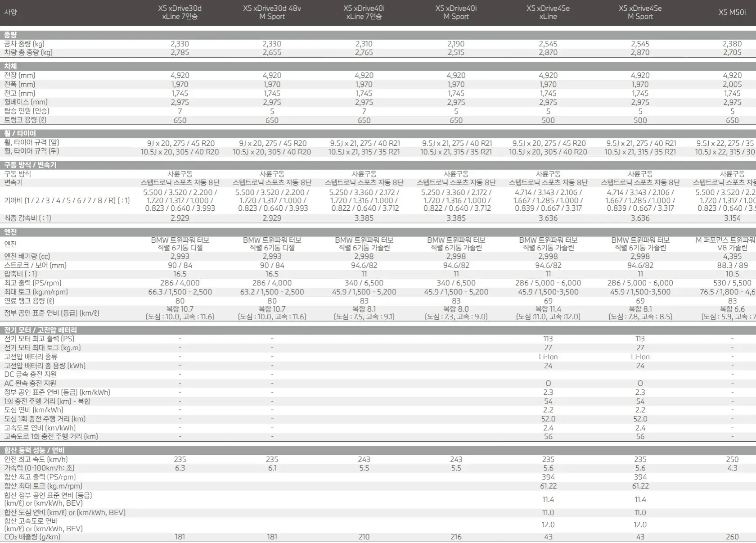Click the 6.3 acceleration value
This screenshot has height=543, width=756.
180,468
